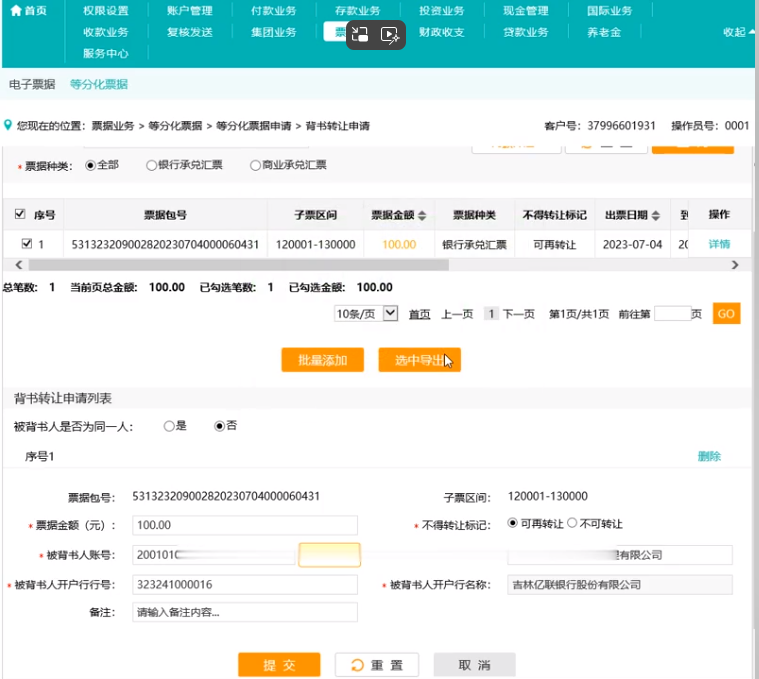Click the 批量添加 button
759x679 pixels.
pyautogui.click(x=322, y=360)
